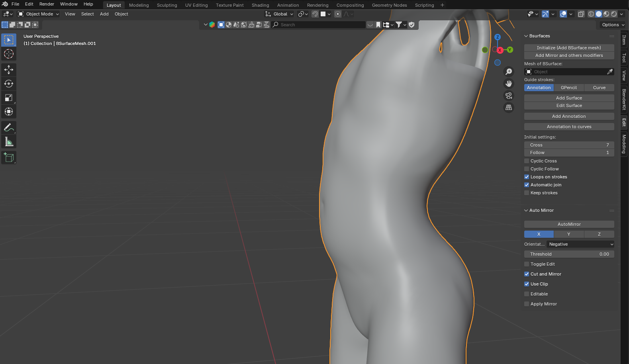Open the Options dropdown
Image resolution: width=629 pixels, height=364 pixels.
(x=613, y=25)
